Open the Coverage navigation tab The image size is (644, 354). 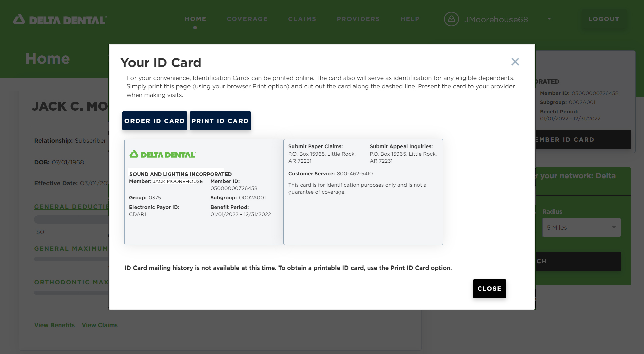247,19
